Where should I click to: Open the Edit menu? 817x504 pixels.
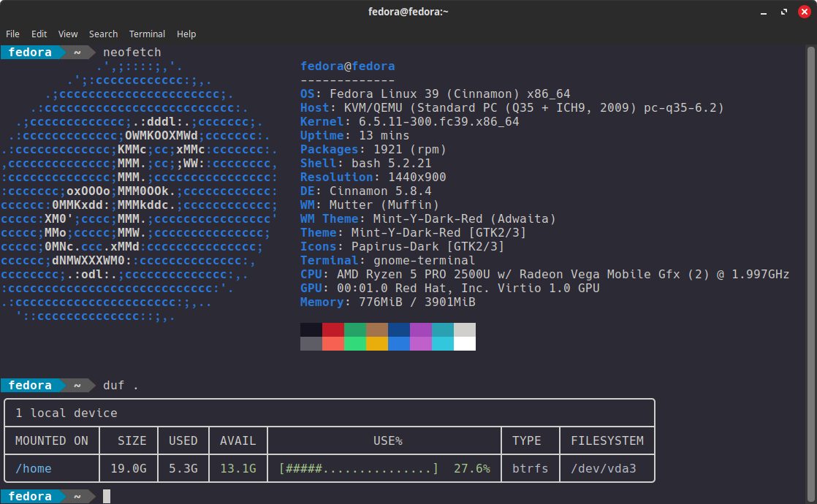pyautogui.click(x=39, y=34)
